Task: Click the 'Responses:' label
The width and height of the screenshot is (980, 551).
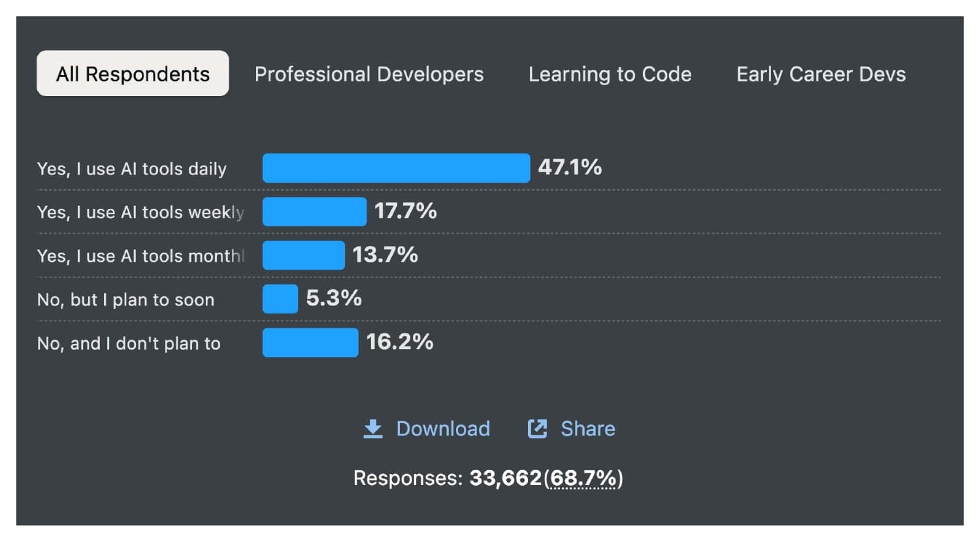Action: pos(408,479)
